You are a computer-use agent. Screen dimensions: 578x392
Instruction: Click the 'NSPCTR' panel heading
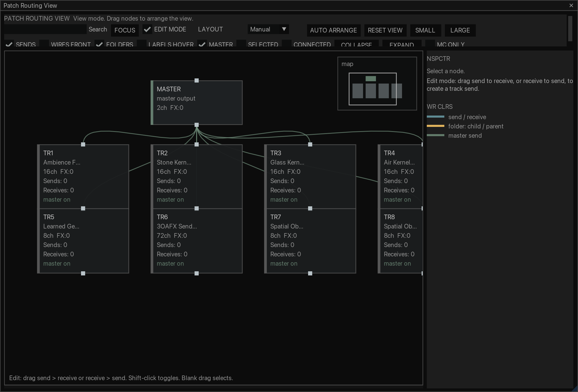[438, 59]
